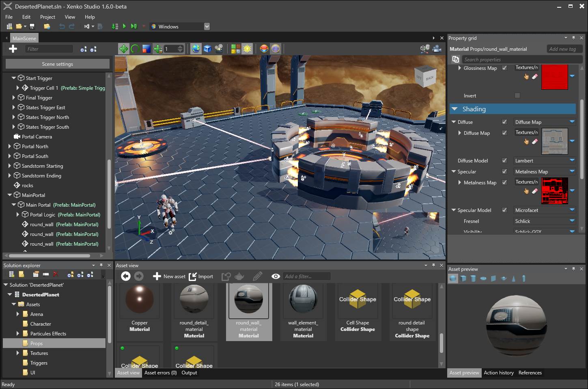This screenshot has width=588, height=389.
Task: Open the lighting settings in the scene toolbar
Action: (247, 48)
